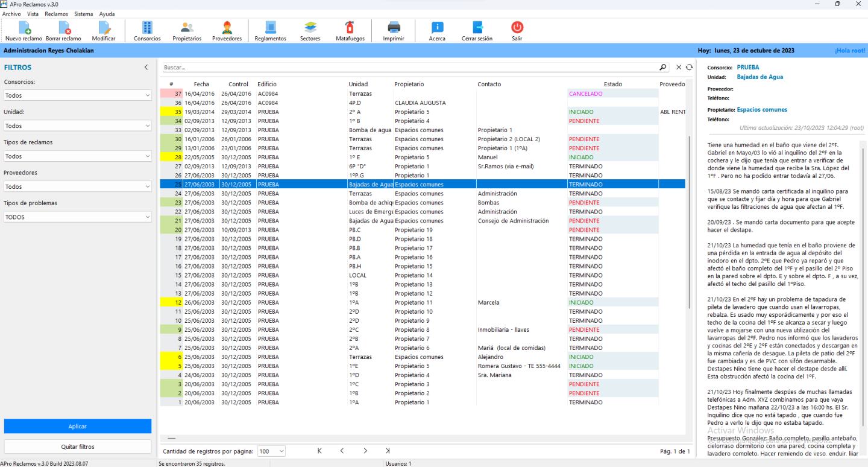Click the Buscar search input field
868x467 pixels.
410,68
